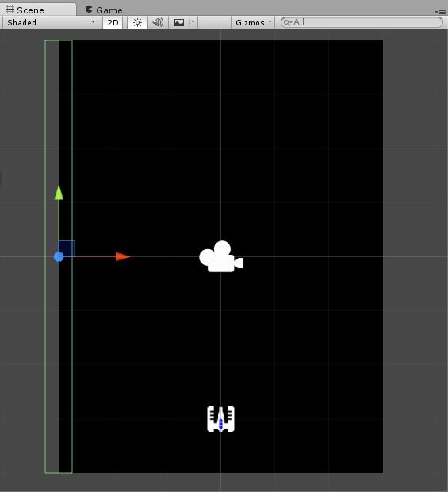Viewport: 448px width, 492px height.
Task: Open the Shaded draw mode dropdown
Action: click(50, 22)
